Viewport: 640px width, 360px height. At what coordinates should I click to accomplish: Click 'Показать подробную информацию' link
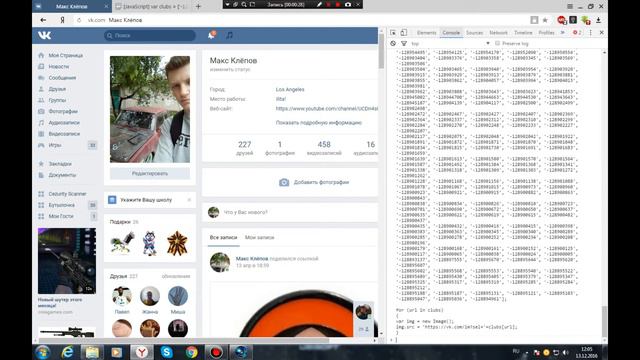pyautogui.click(x=319, y=122)
